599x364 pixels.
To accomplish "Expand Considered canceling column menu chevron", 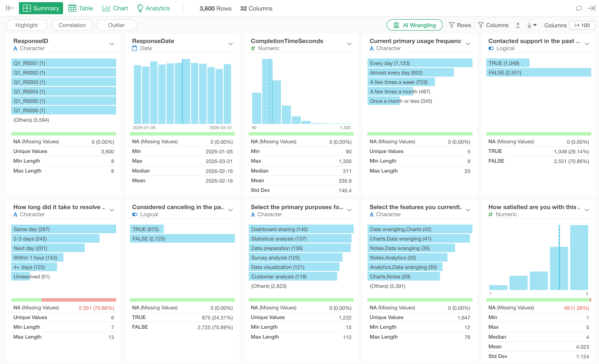I will click(x=230, y=210).
